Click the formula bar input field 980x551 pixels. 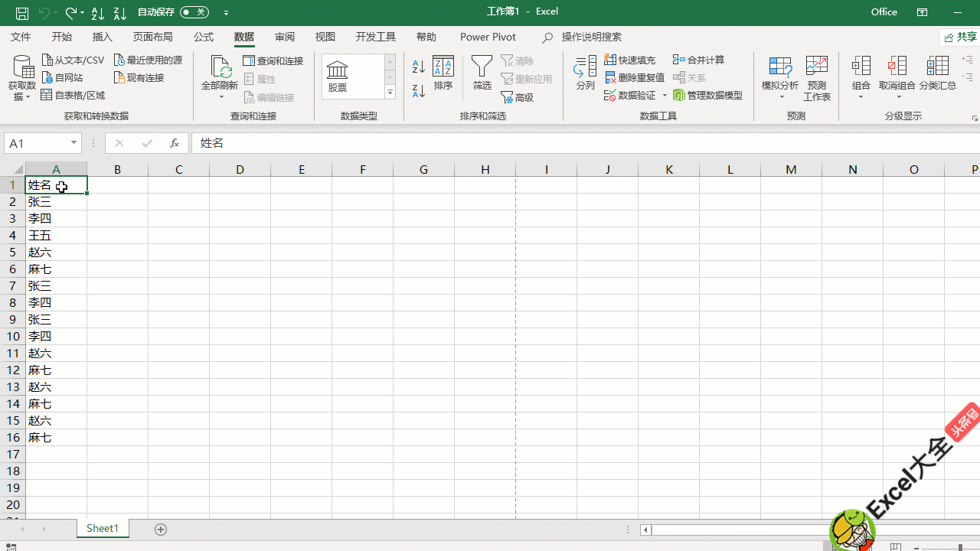(536, 143)
